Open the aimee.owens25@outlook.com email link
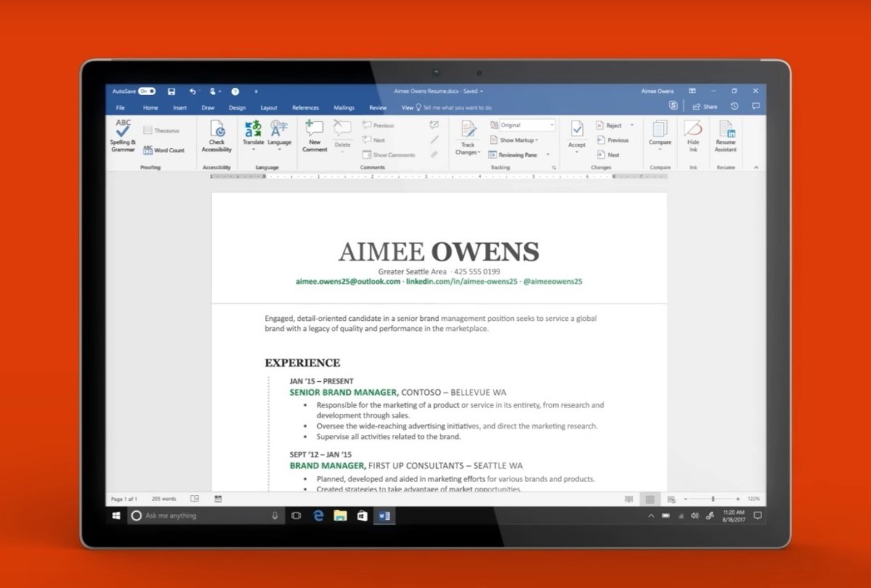 (348, 281)
